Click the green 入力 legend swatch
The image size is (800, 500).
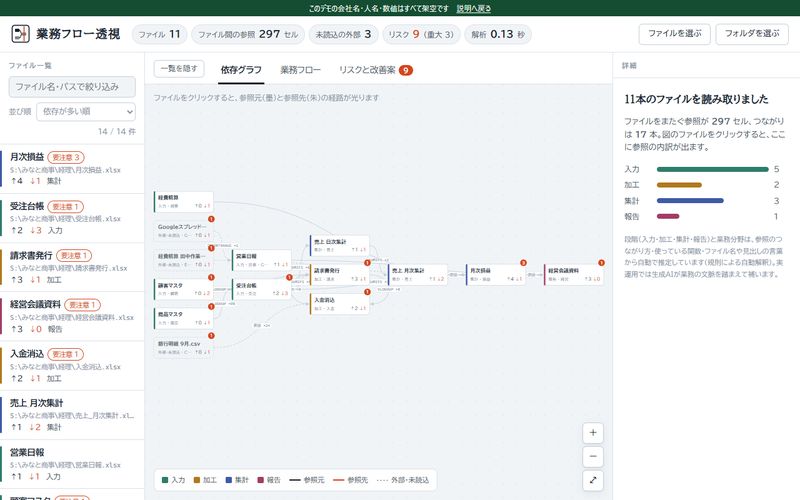[x=165, y=480]
